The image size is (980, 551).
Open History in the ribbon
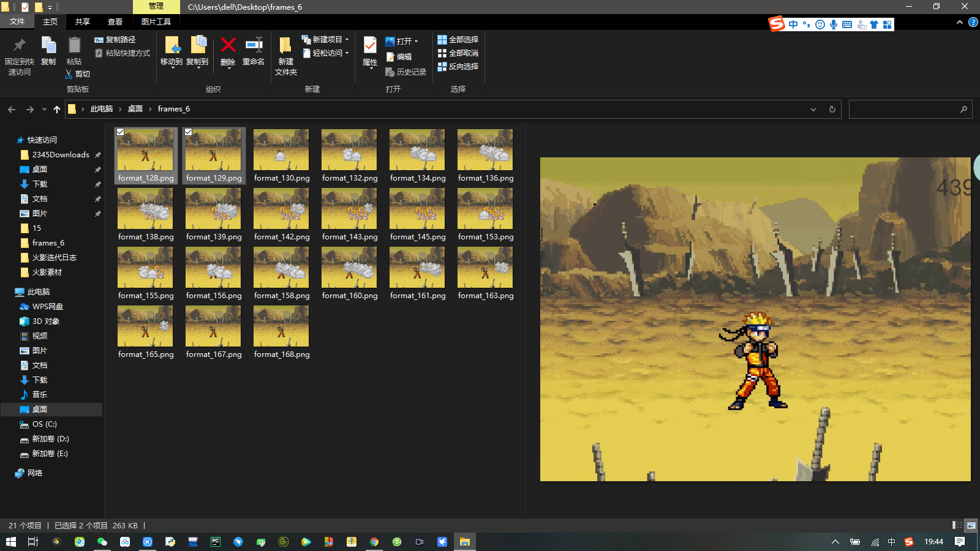pos(405,72)
